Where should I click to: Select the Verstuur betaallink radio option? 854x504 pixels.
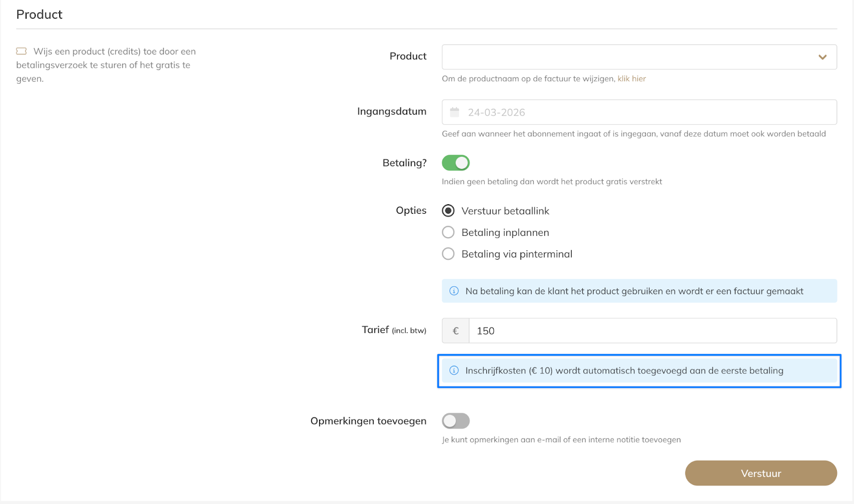click(448, 211)
